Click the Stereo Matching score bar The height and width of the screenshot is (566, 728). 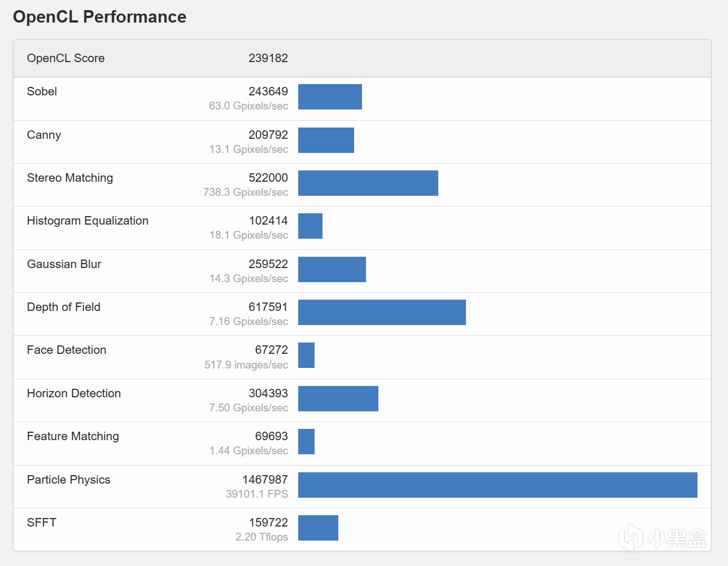[368, 183]
